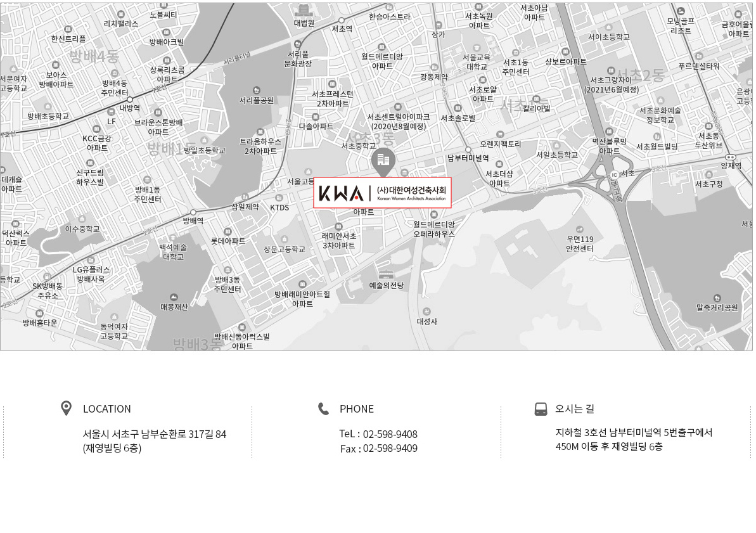This screenshot has height=533, width=756.
Task: Click the 방배역 station marker
Action: [x=193, y=212]
